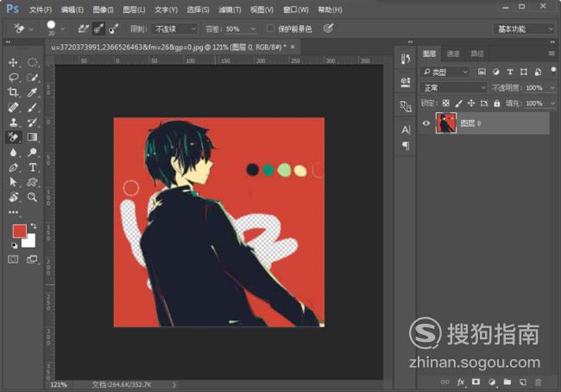Screen dimensions: 561x392
Task: Reset to default foreground and background colors
Action: click(x=14, y=245)
